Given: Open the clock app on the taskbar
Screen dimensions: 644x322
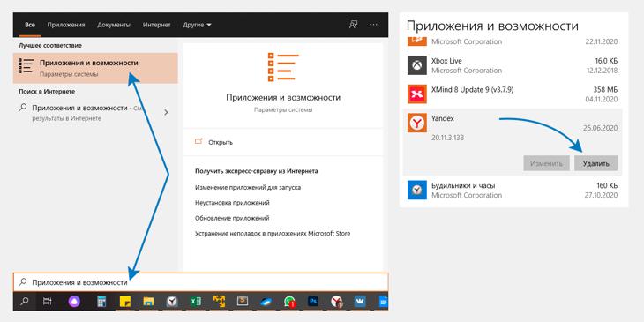Looking at the screenshot, I should 172,302.
